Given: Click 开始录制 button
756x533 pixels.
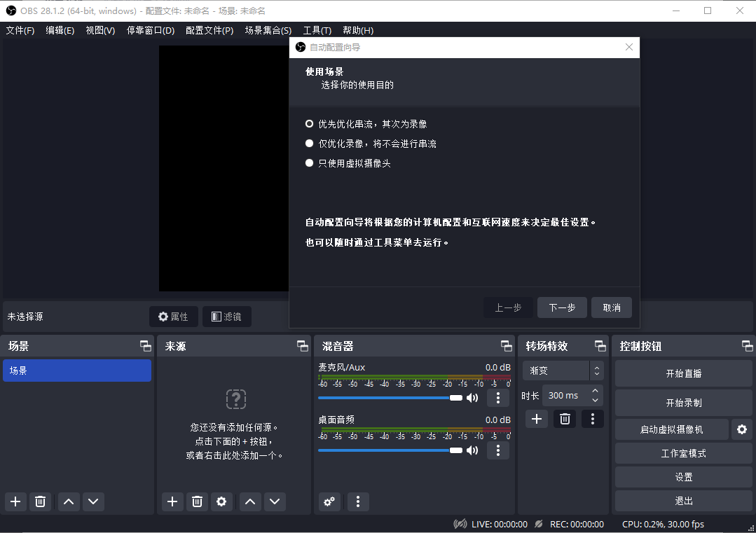Looking at the screenshot, I should pos(684,403).
